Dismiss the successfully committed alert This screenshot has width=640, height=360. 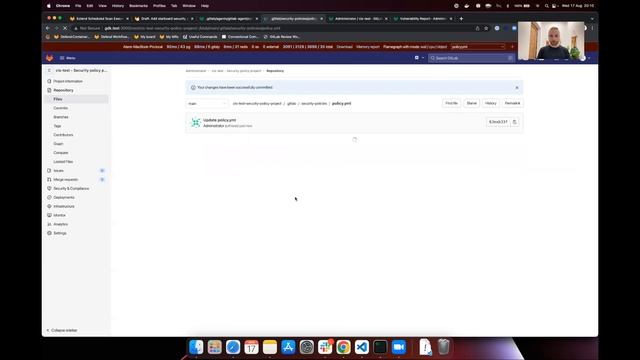[517, 88]
